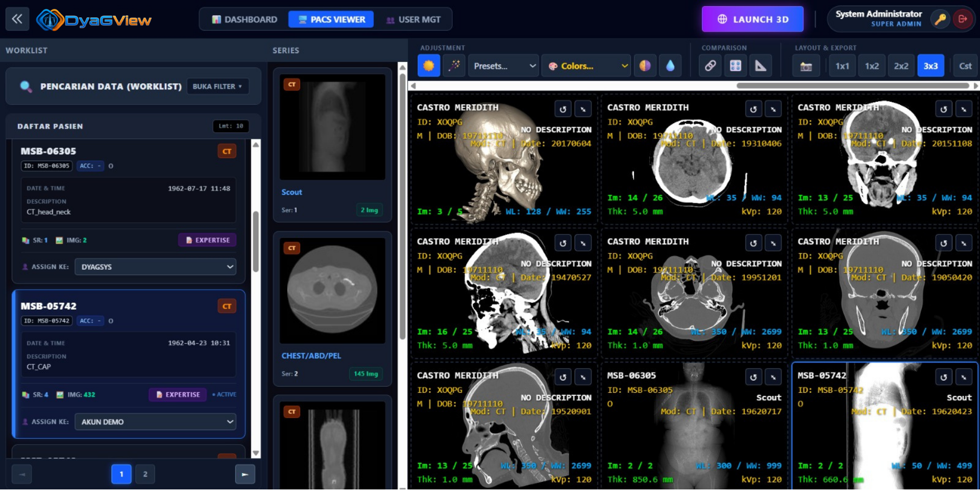
Task: Click the toolbar scrollbar right arrow
Action: click(975, 86)
